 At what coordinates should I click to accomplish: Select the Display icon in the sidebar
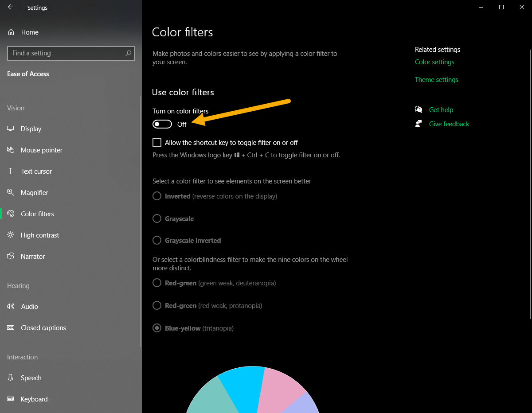pyautogui.click(x=11, y=129)
